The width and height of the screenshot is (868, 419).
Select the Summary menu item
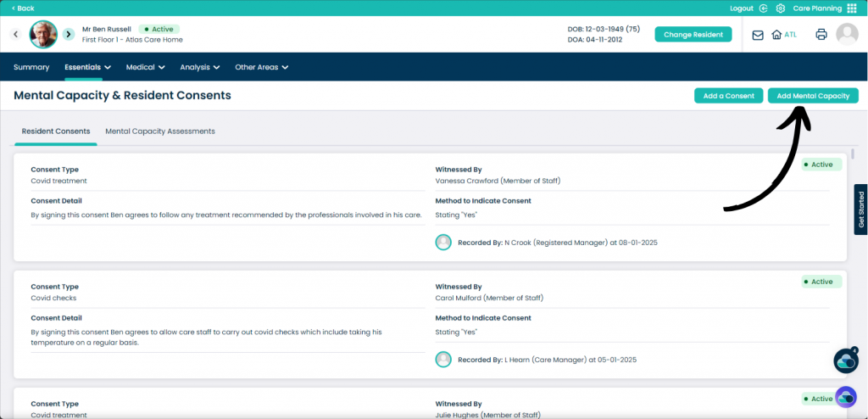point(31,67)
